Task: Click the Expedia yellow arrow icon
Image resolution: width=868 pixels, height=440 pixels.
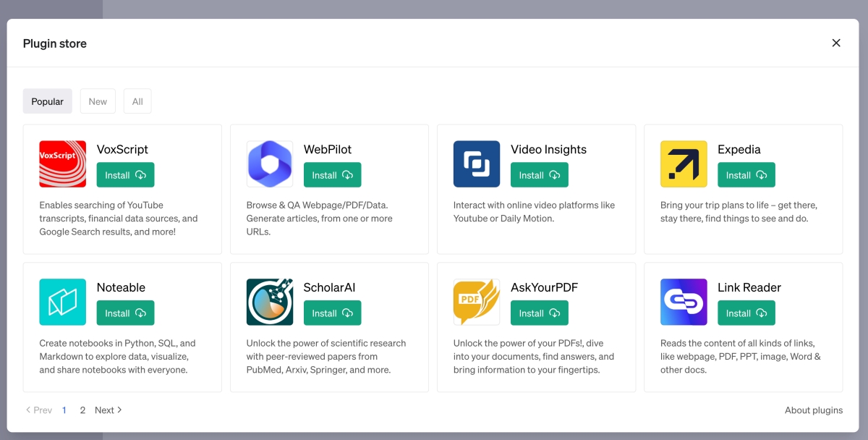Action: pos(684,164)
